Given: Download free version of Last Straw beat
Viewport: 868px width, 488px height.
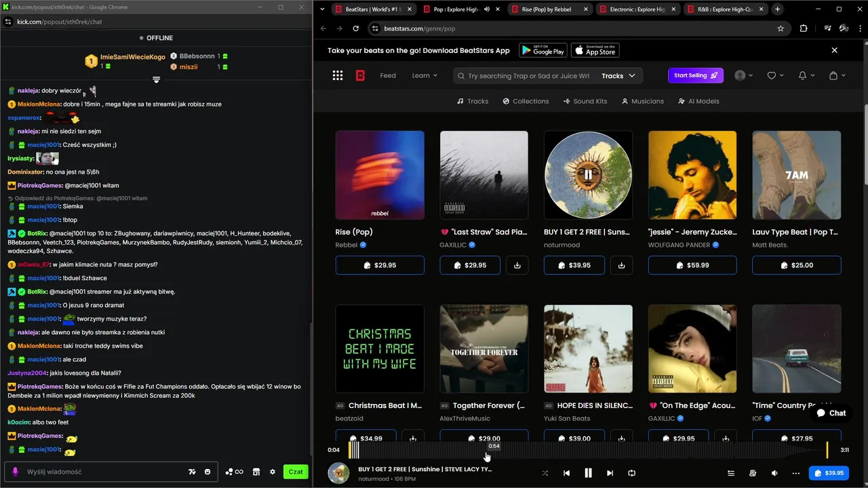Looking at the screenshot, I should pyautogui.click(x=517, y=265).
